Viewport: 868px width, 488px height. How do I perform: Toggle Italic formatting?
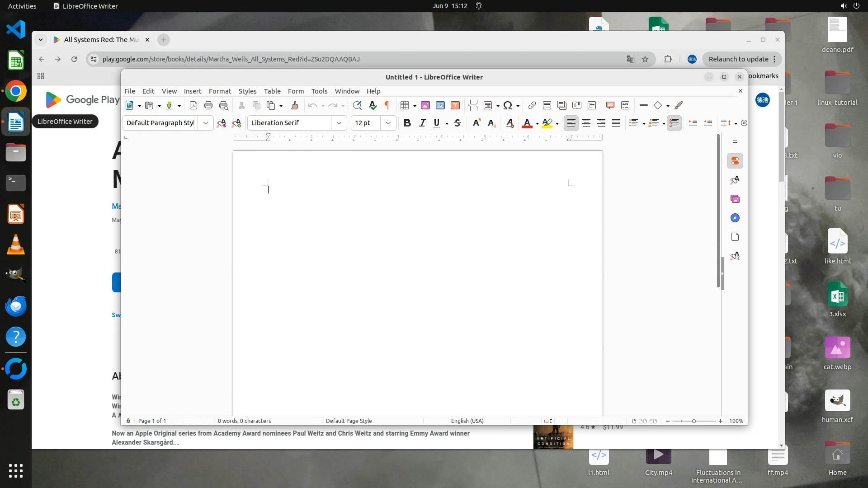click(x=422, y=123)
